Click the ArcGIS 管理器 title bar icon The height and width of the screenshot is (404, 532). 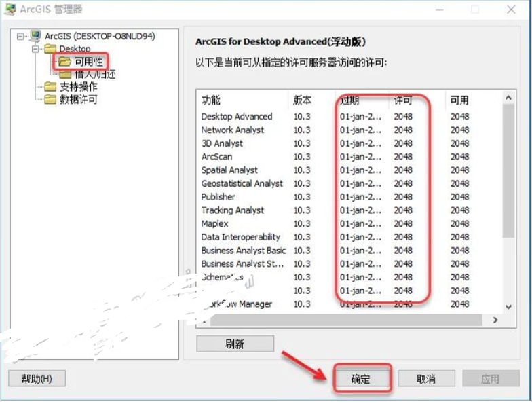point(9,9)
